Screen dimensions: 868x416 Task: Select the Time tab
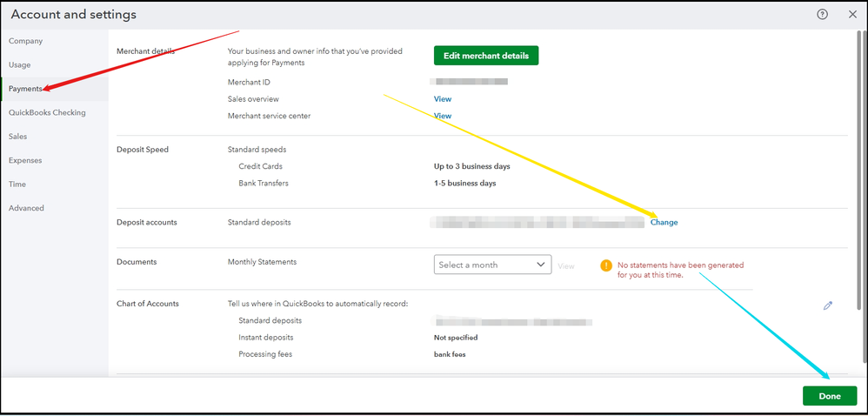pos(17,184)
